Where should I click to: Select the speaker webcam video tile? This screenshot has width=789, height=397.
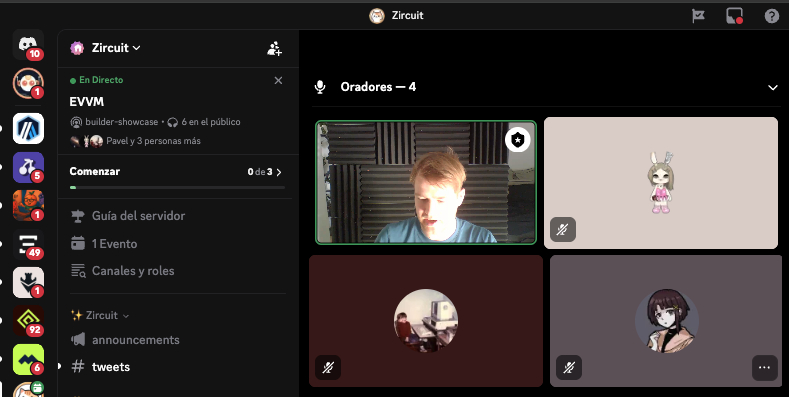pyautogui.click(x=426, y=183)
